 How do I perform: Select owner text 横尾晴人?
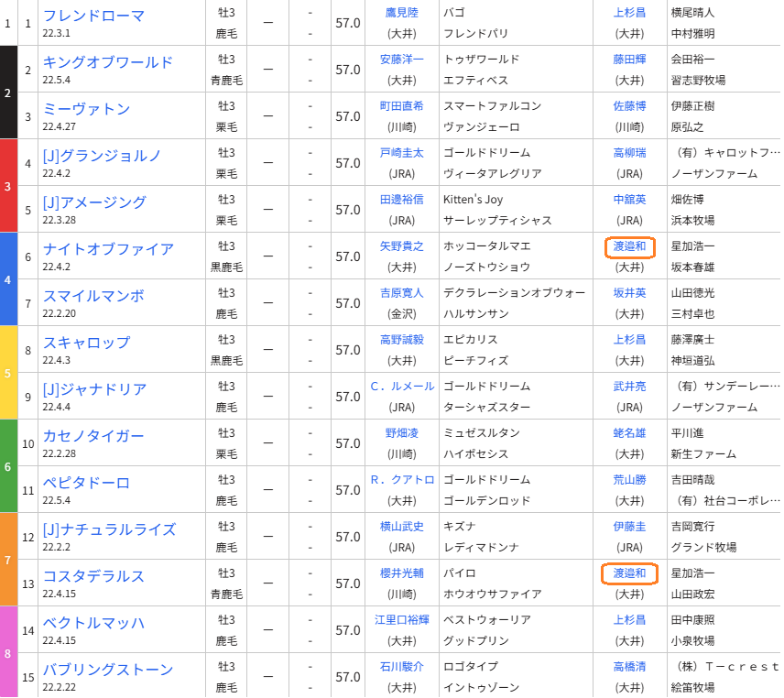click(692, 13)
